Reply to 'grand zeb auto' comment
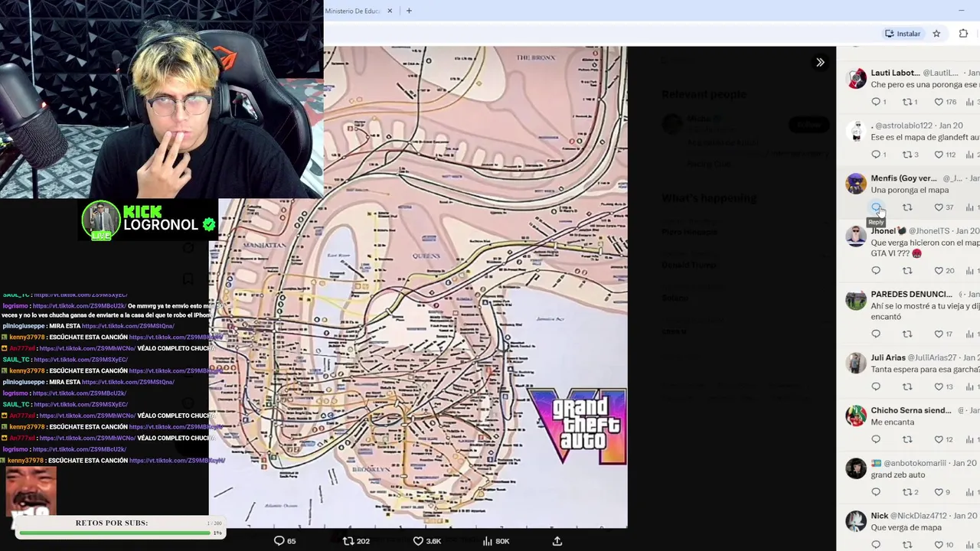Image resolution: width=980 pixels, height=551 pixels. pyautogui.click(x=876, y=492)
